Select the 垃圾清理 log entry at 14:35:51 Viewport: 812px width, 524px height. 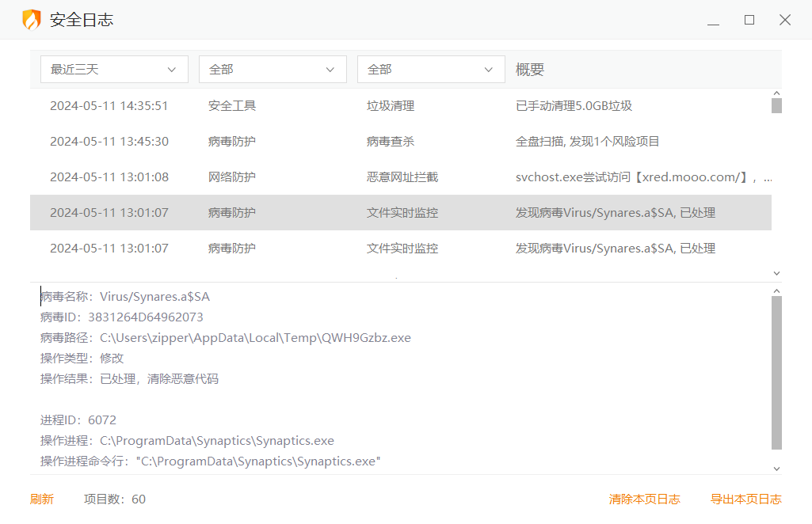400,106
